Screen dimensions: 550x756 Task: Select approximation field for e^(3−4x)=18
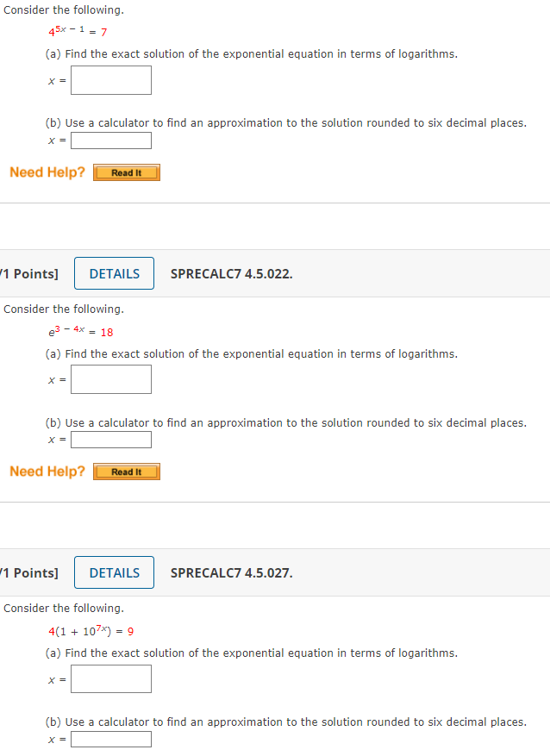click(111, 440)
